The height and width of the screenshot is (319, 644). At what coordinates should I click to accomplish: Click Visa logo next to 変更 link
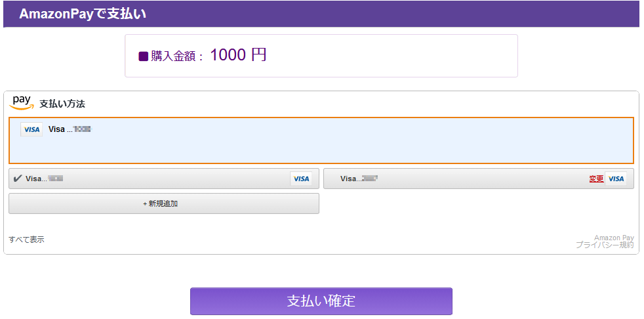(616, 179)
